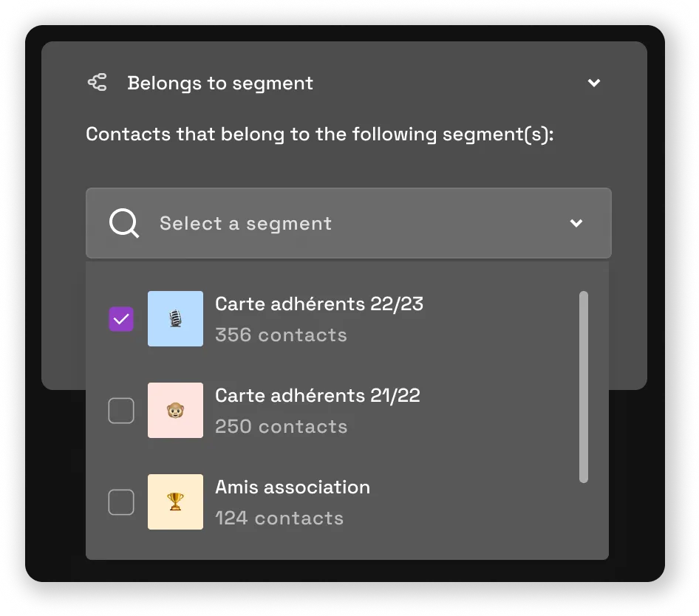Image resolution: width=699 pixels, height=616 pixels.
Task: Click the 'Belongs to segment' title
Action: tap(219, 83)
